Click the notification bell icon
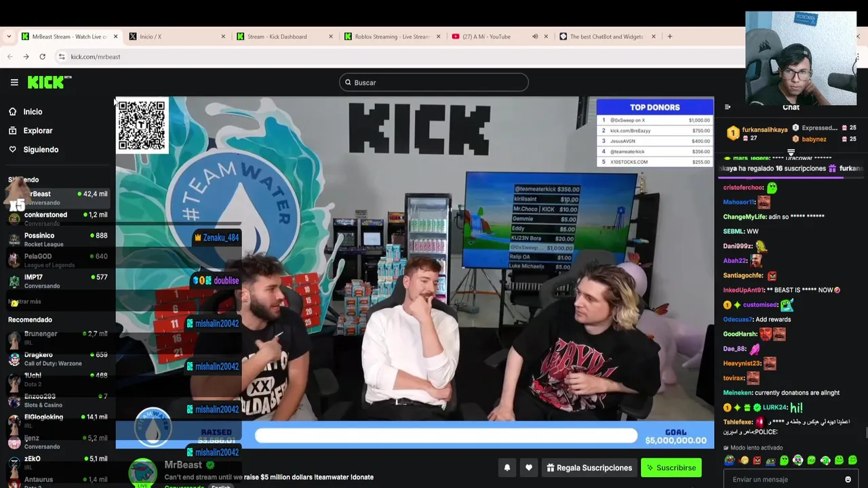The image size is (868, 488). click(507, 468)
